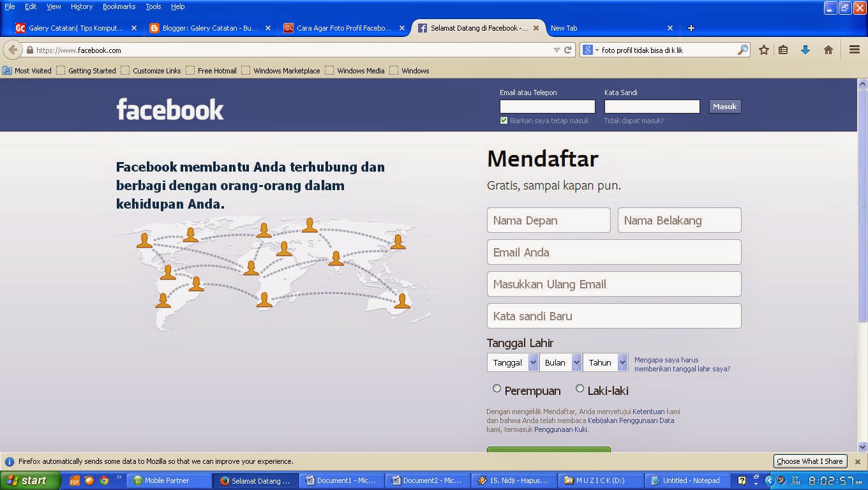Click the info icon in notification bar
Screen dimensions: 868x490
10,461
